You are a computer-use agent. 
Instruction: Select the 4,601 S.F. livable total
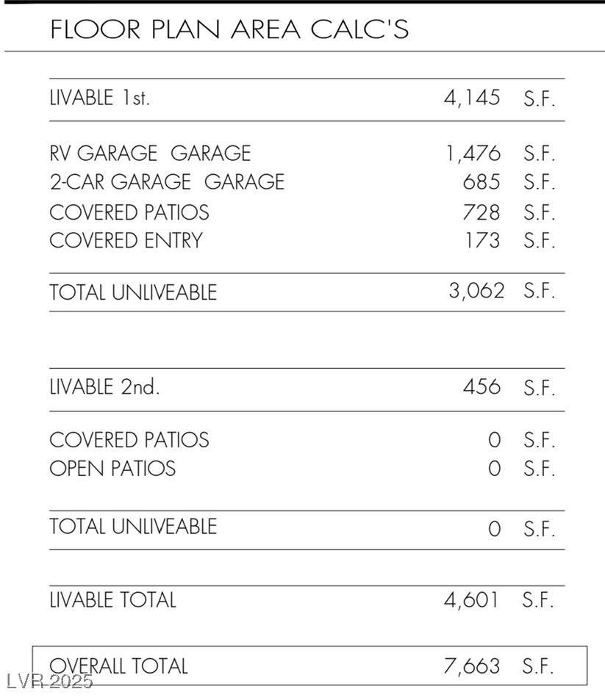[472, 600]
